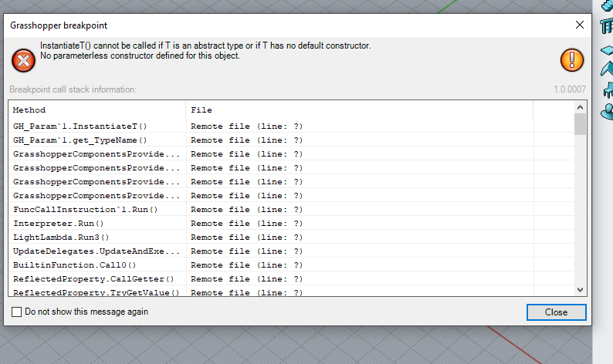Select the roof tool icon
The width and height of the screenshot is (613, 364).
pos(607,69)
